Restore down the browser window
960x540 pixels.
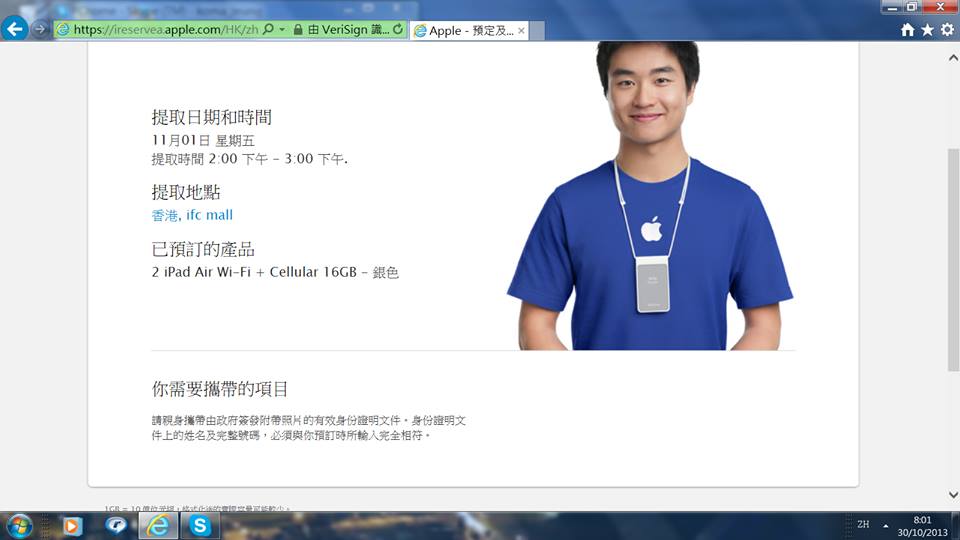pos(912,7)
